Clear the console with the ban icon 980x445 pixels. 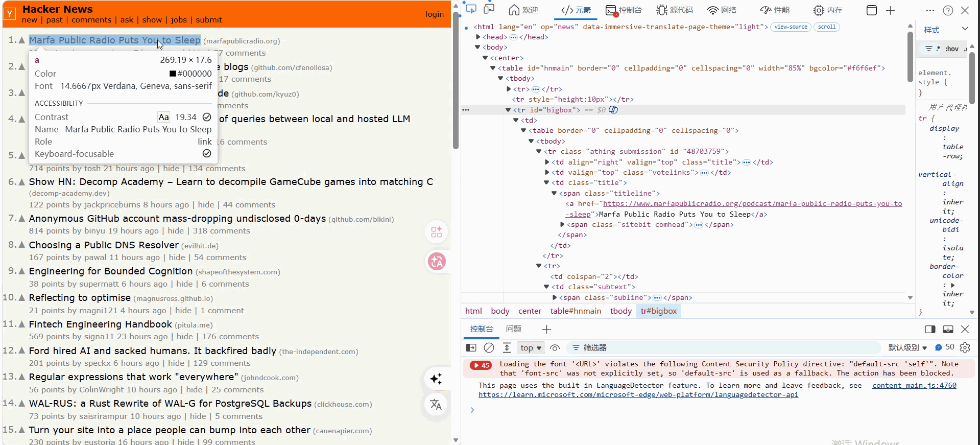(x=489, y=348)
